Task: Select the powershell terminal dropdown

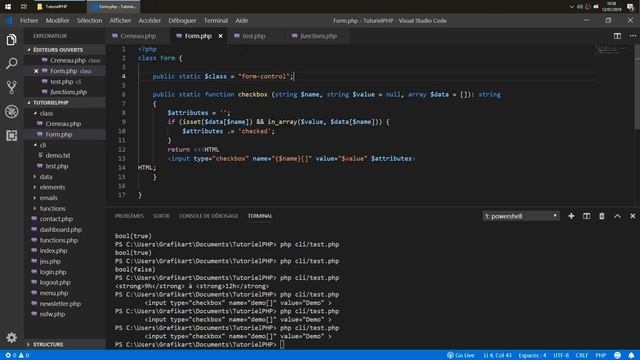Action: 521,216
